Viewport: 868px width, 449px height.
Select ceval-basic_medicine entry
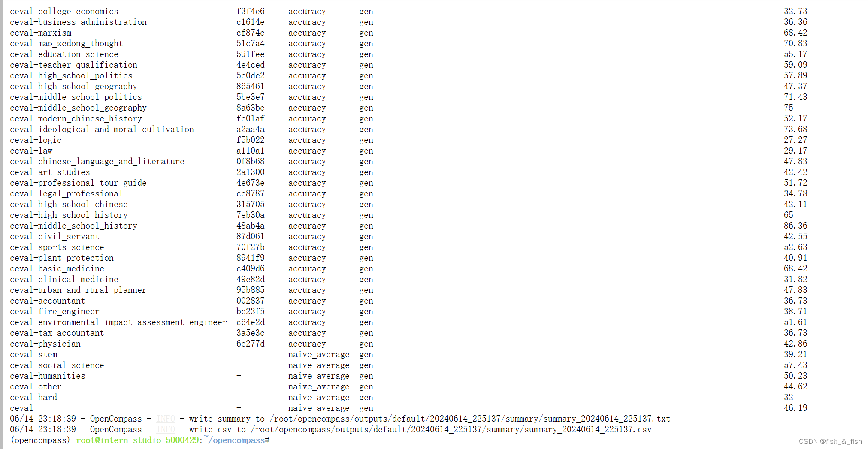(x=57, y=269)
